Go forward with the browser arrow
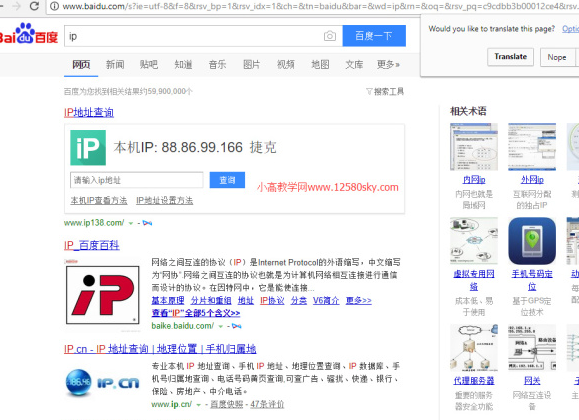This screenshot has width=579, height=420. (16, 6)
